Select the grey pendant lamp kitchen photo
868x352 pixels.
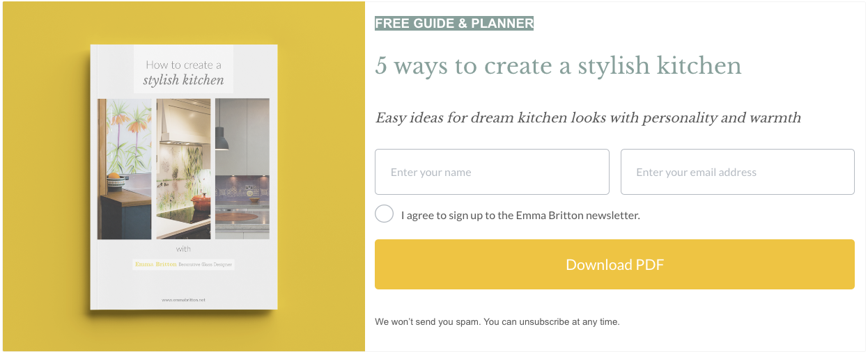(x=242, y=169)
